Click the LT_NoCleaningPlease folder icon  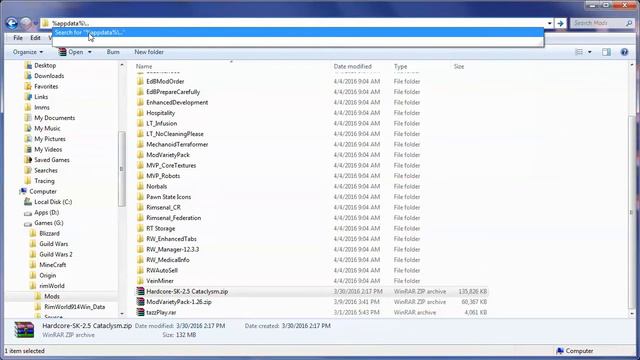tap(140, 134)
